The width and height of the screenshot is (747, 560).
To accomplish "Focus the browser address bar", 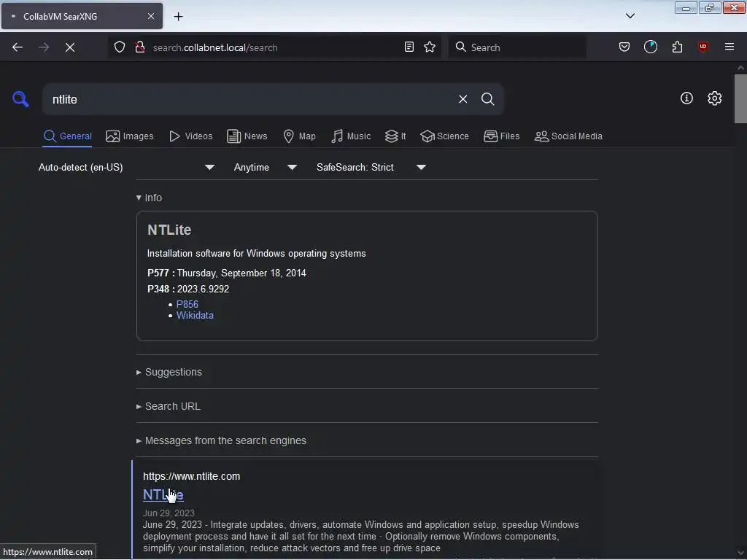I will (x=274, y=47).
